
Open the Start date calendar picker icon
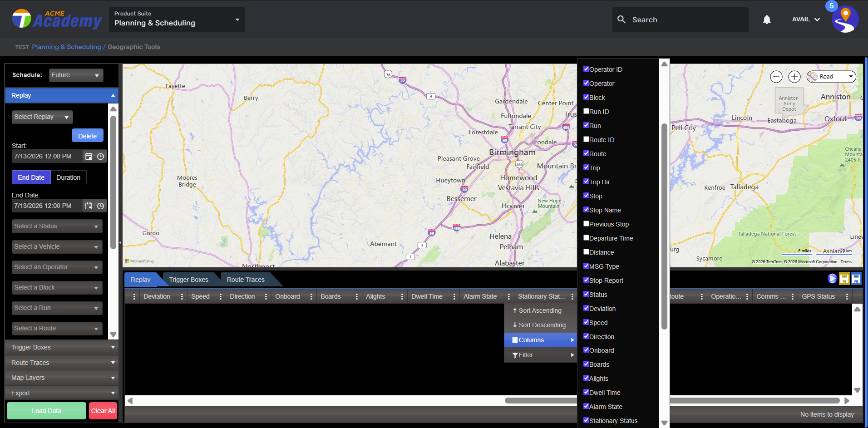tap(89, 156)
